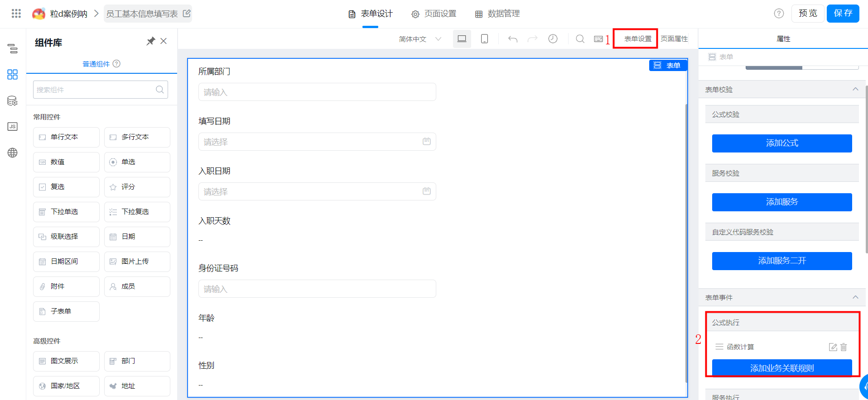Open the outline tree icon in left sidebar
The image size is (868, 400).
coord(13,48)
